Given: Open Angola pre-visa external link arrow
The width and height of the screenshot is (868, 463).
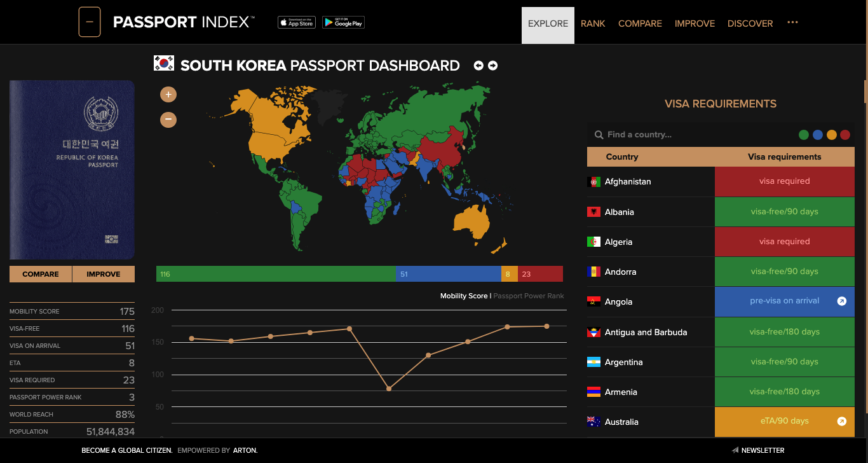Looking at the screenshot, I should pos(842,301).
